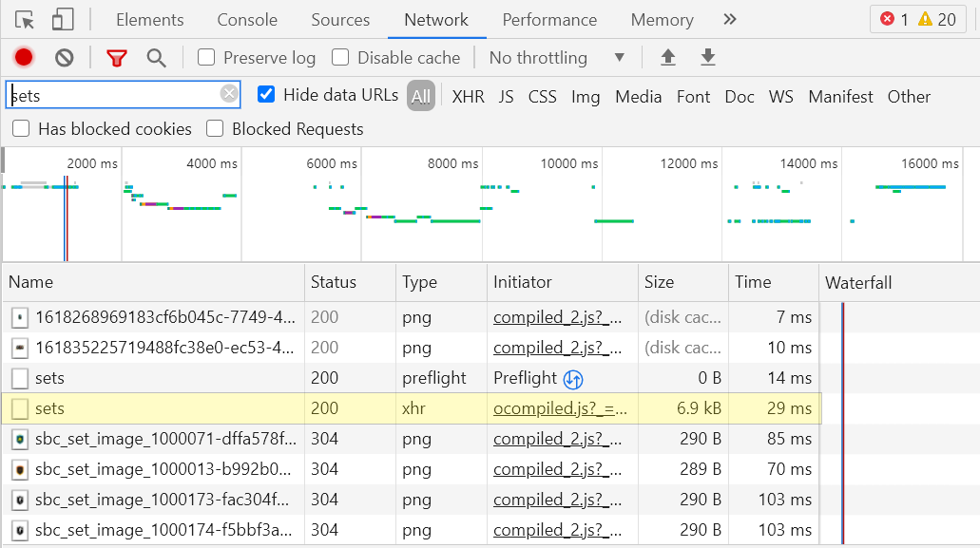Open the No throttling dropdown
Screen dimensions: 980x548
556,58
